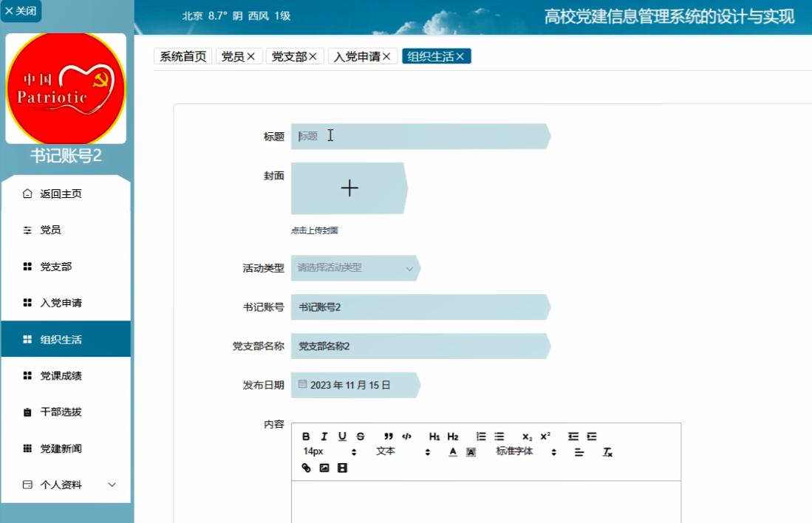Apply Heading 1 style

[x=434, y=437]
